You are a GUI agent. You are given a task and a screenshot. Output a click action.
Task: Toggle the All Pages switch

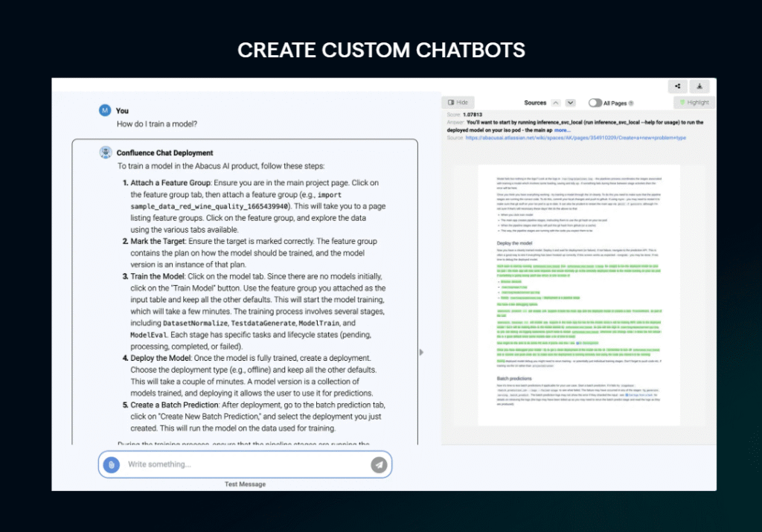point(595,103)
